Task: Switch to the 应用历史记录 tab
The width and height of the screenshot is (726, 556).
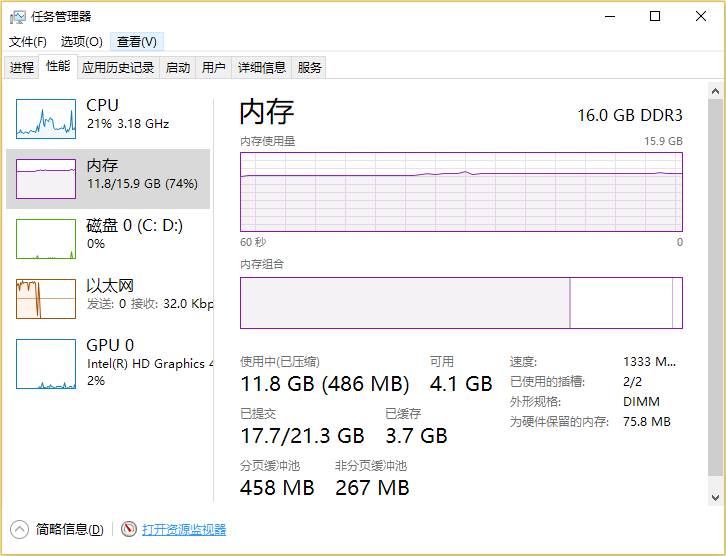Action: pyautogui.click(x=118, y=68)
